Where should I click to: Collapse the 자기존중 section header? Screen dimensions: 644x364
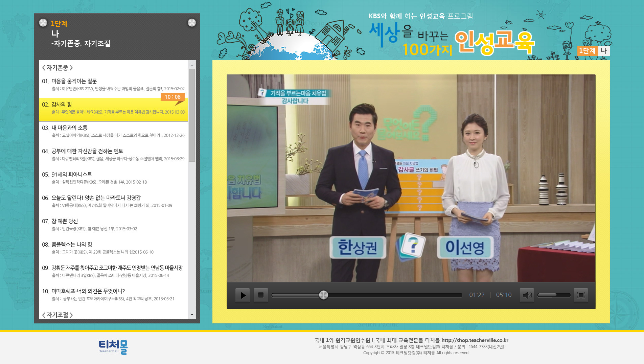click(x=57, y=68)
